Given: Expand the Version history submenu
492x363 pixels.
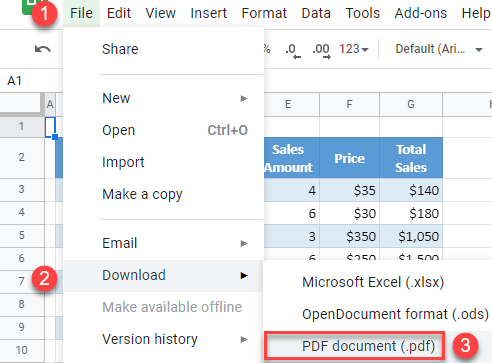Looking at the screenshot, I should (x=164, y=340).
